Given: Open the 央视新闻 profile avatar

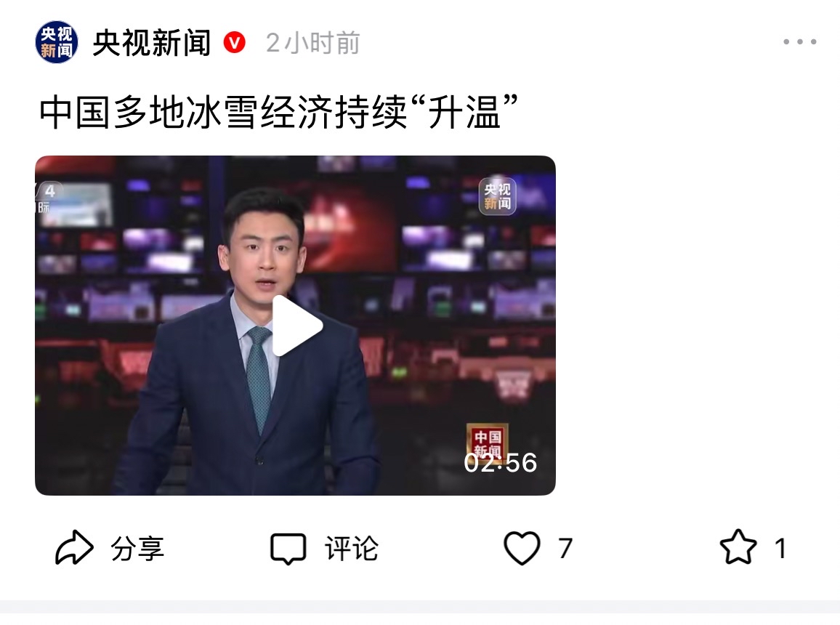Looking at the screenshot, I should (56, 42).
